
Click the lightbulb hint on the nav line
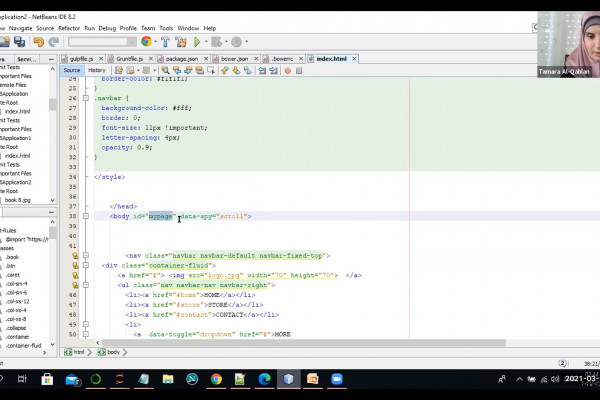[x=74, y=255]
